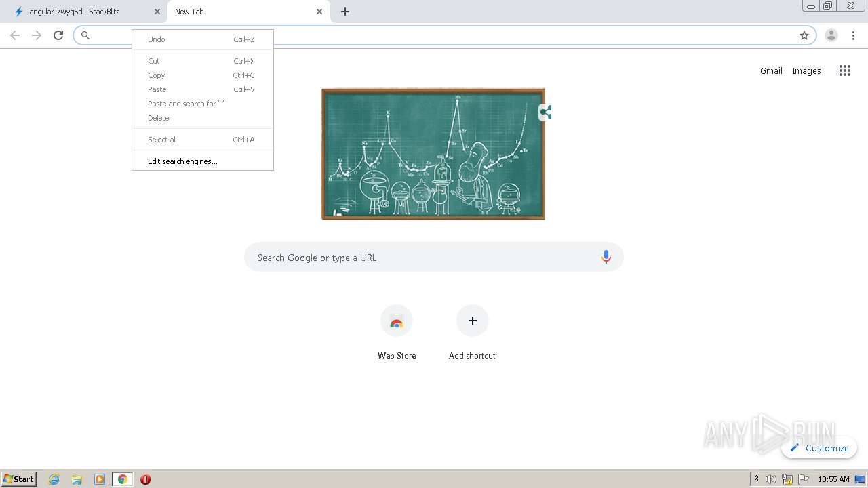Open the Windows Start menu
Image resolution: width=868 pixels, height=488 pixels.
point(19,479)
